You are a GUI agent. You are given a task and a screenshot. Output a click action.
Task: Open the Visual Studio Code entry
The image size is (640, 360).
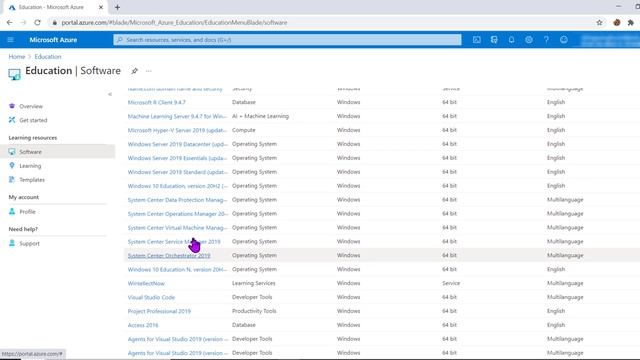151,297
